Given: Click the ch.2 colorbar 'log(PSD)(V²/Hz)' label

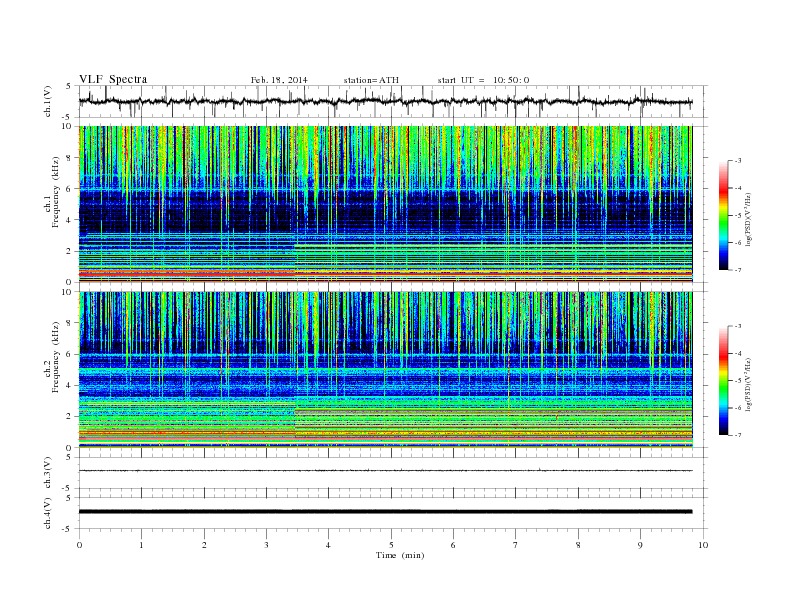Looking at the screenshot, I should click(x=750, y=384).
